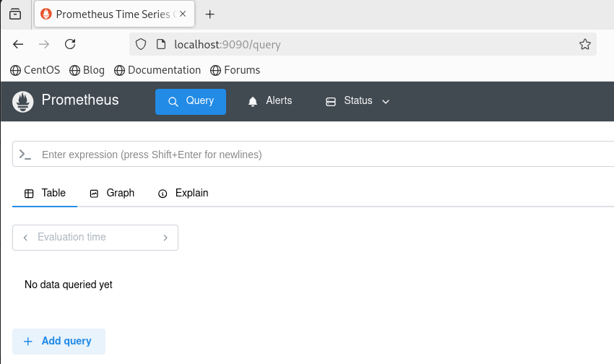Go to the Alerts page
The height and width of the screenshot is (364, 614).
click(x=270, y=101)
